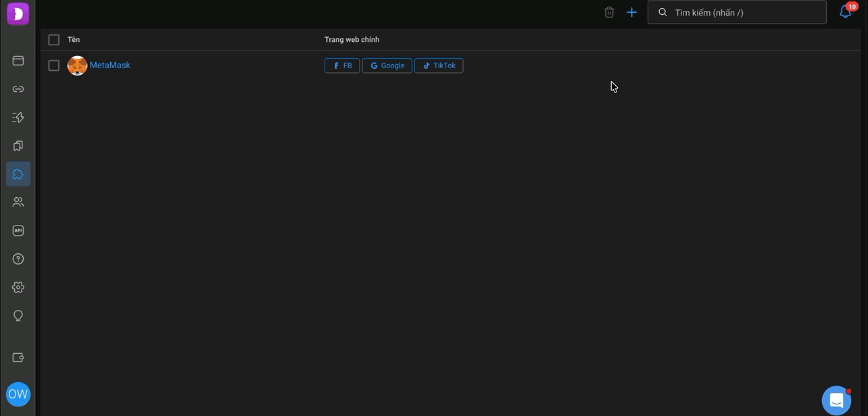Open the link/proxy icon in sidebar
Screen dimensions: 868x416
pos(18,89)
